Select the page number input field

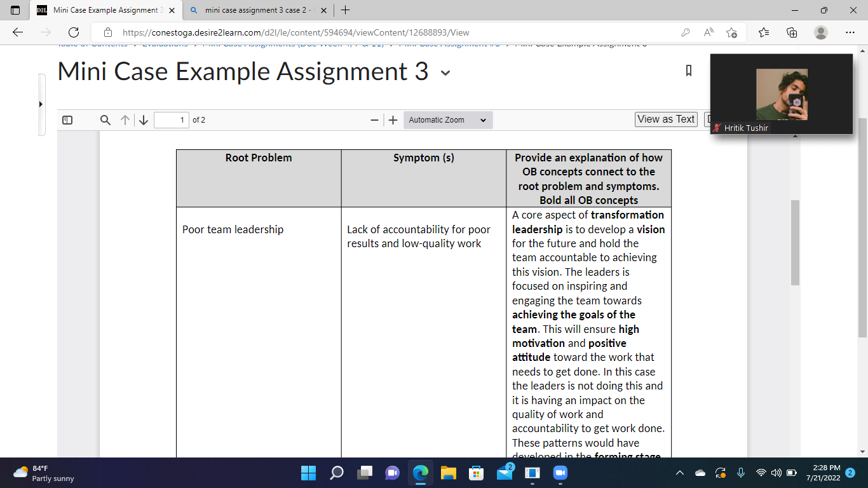point(172,119)
